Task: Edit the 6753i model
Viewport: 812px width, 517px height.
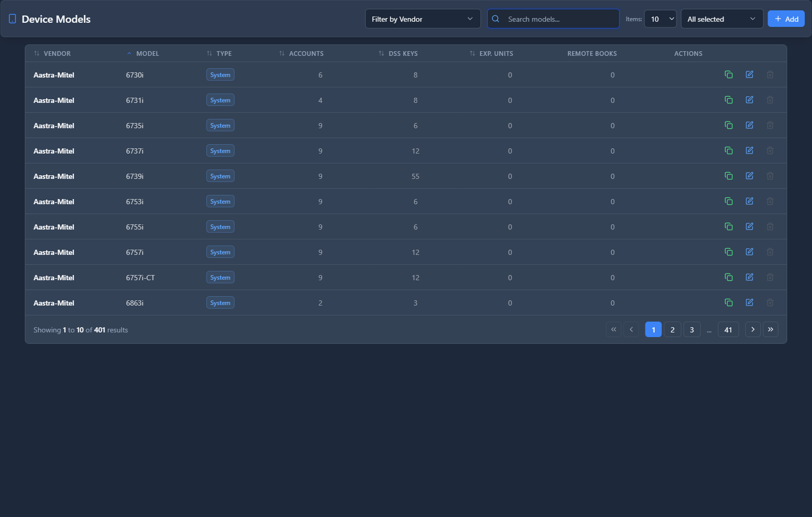Action: click(x=749, y=201)
